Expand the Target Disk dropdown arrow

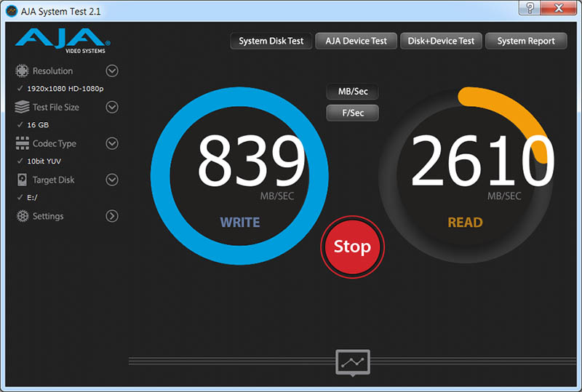(x=112, y=180)
